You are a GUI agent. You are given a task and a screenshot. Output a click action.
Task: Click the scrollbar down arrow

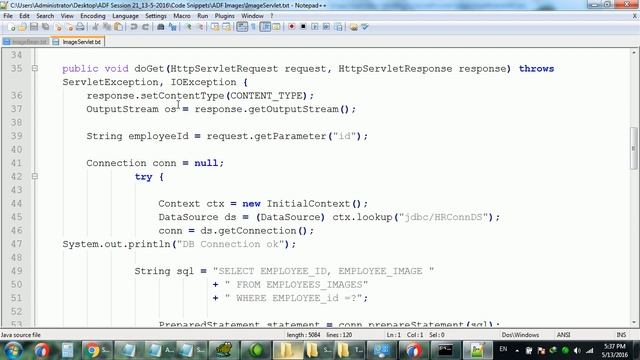633,322
